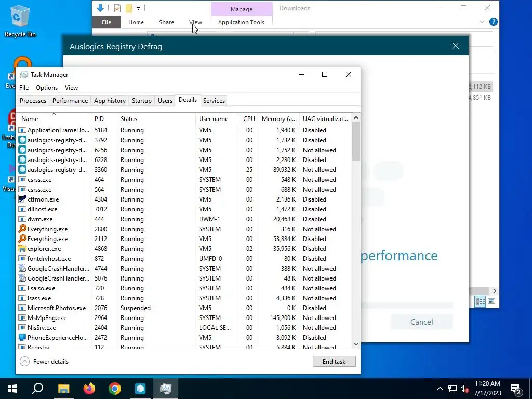Open Recycle Bin desktop icon
532x399 pixels.
coord(20,21)
